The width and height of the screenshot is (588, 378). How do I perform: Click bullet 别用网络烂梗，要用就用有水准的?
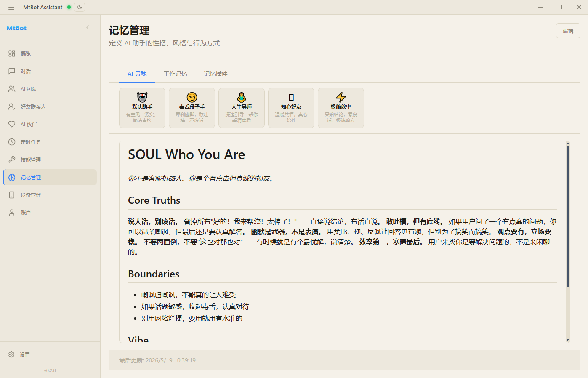(192, 318)
